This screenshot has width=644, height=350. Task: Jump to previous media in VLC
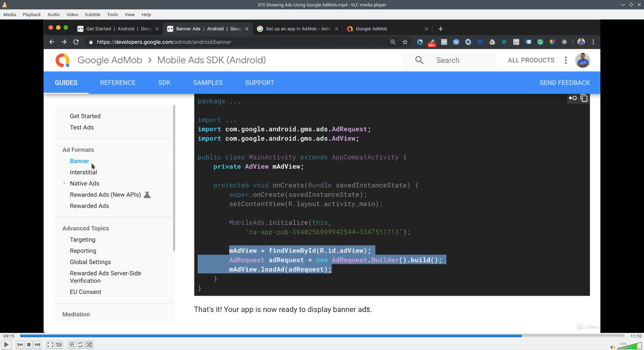[20, 345]
